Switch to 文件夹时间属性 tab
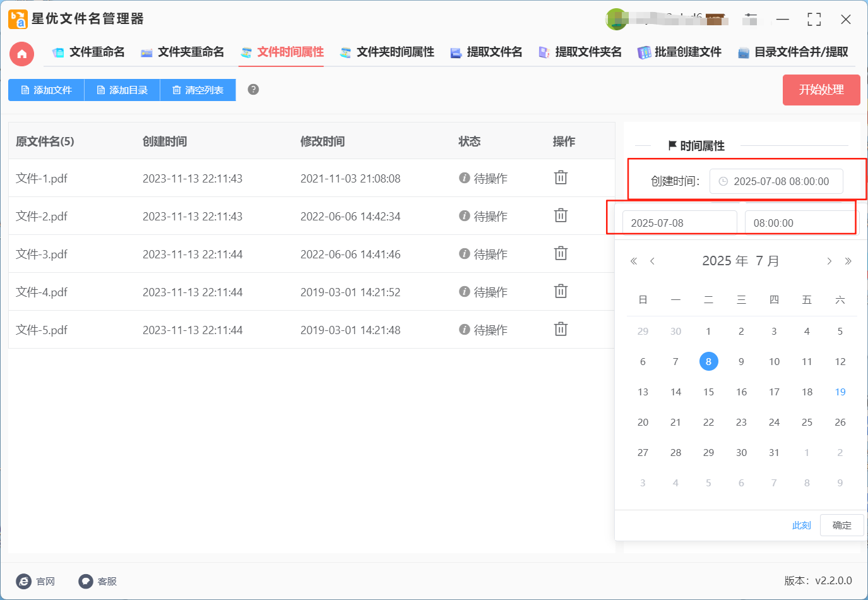This screenshot has width=868, height=600. (x=387, y=52)
